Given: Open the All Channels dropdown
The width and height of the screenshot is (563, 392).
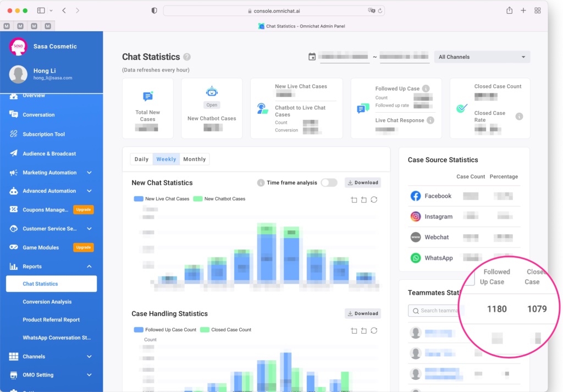Looking at the screenshot, I should tap(482, 57).
